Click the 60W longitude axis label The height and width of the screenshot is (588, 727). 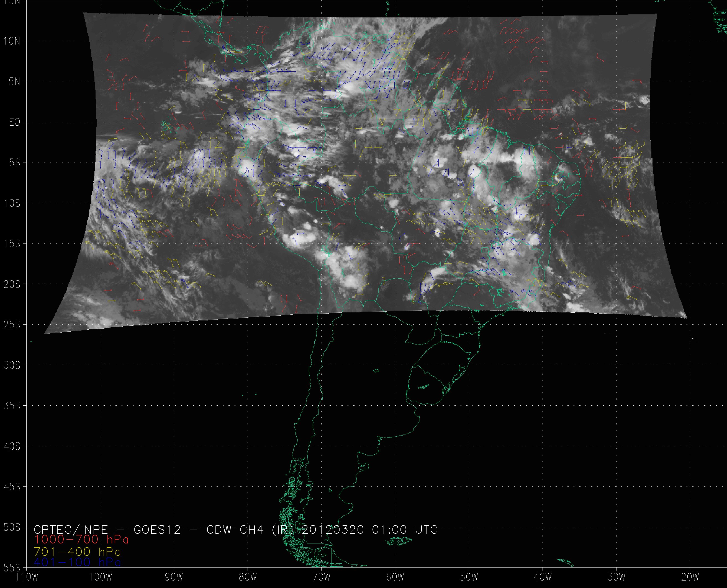click(x=395, y=577)
